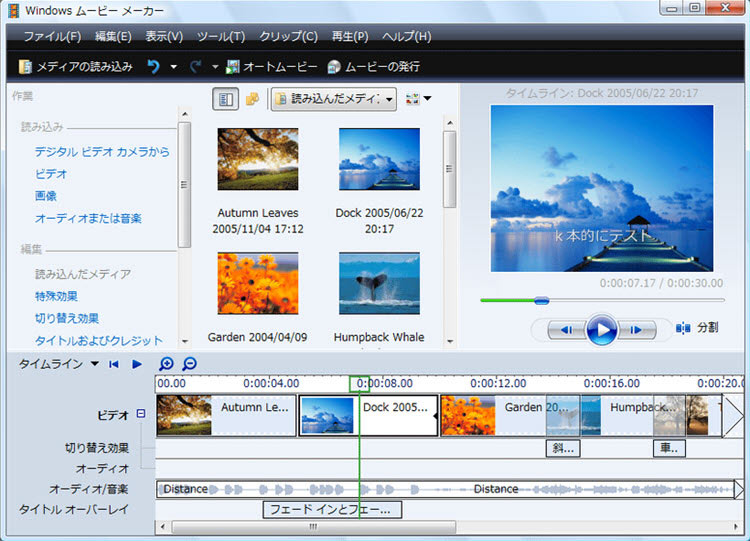Open the Effects (特殊効果) link
Screen dimensions: 750x541
(x=56, y=296)
